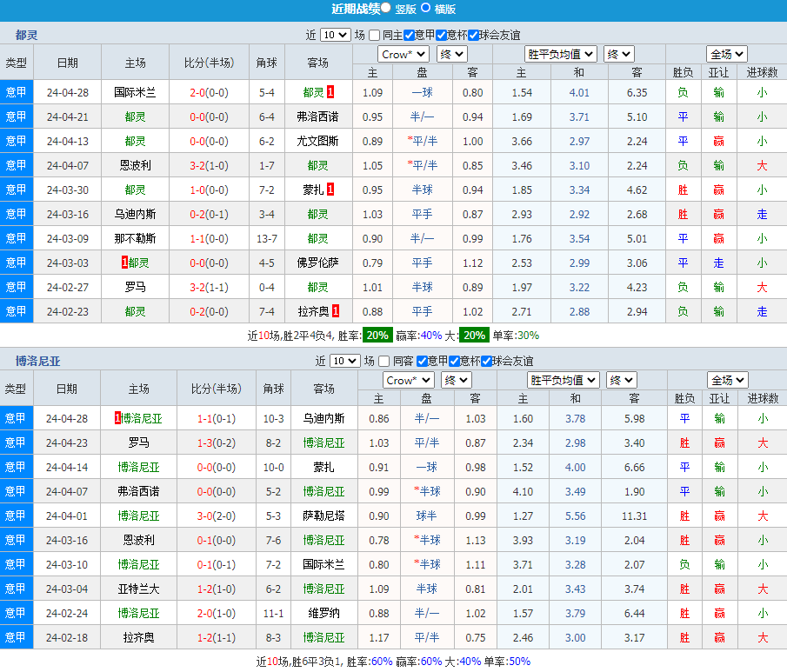Click red card badge beside 蒙扎 in 都灵 table

(x=330, y=190)
